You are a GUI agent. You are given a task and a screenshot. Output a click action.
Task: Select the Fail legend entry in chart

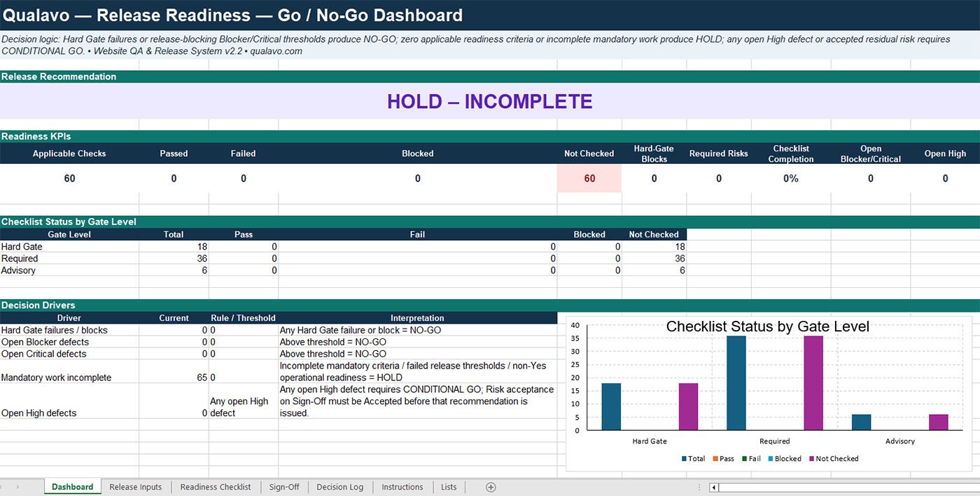pyautogui.click(x=750, y=459)
